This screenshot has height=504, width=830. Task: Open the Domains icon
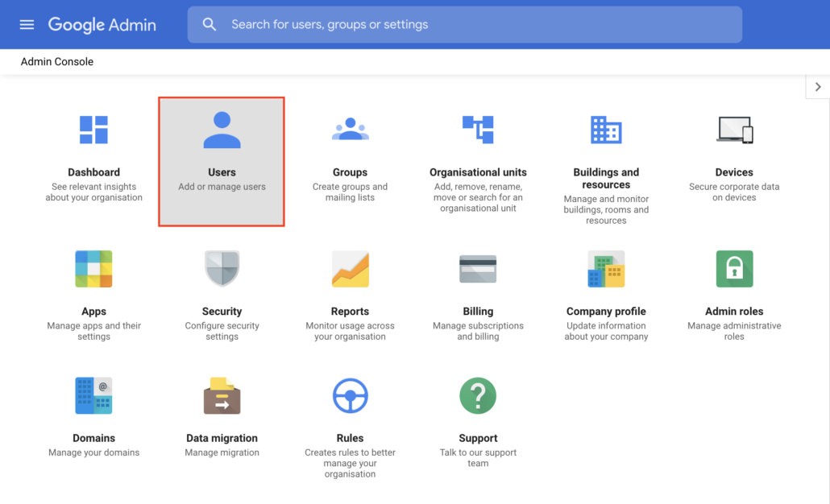click(x=93, y=395)
